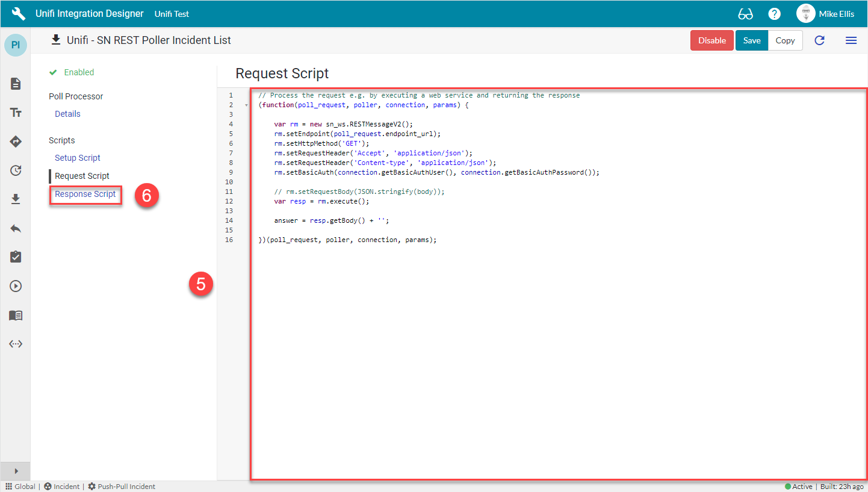Select the code brackets icon in sidebar
Viewport: 868px width, 492px height.
coord(15,343)
